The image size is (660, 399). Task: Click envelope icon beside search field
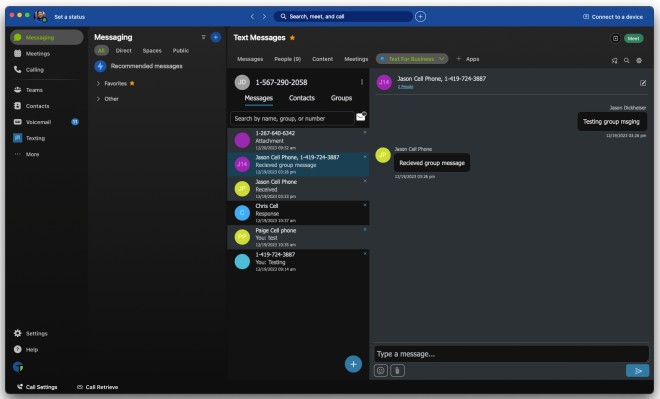coord(361,117)
